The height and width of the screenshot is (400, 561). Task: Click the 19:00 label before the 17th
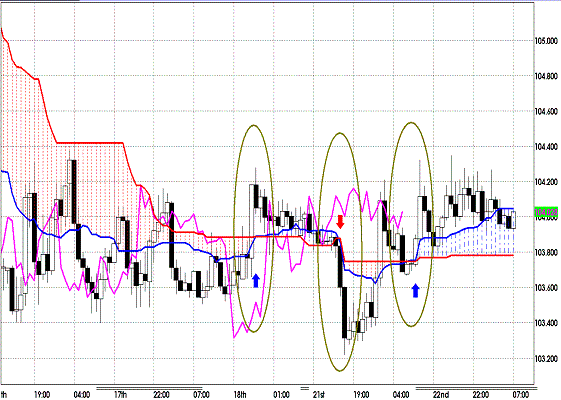coord(42,395)
